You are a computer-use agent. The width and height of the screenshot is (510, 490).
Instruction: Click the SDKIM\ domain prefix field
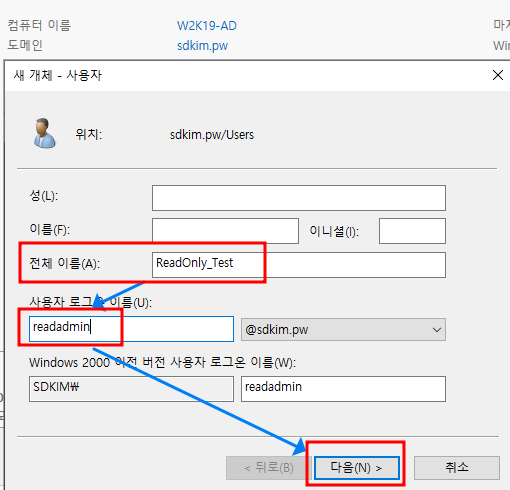pyautogui.click(x=131, y=389)
